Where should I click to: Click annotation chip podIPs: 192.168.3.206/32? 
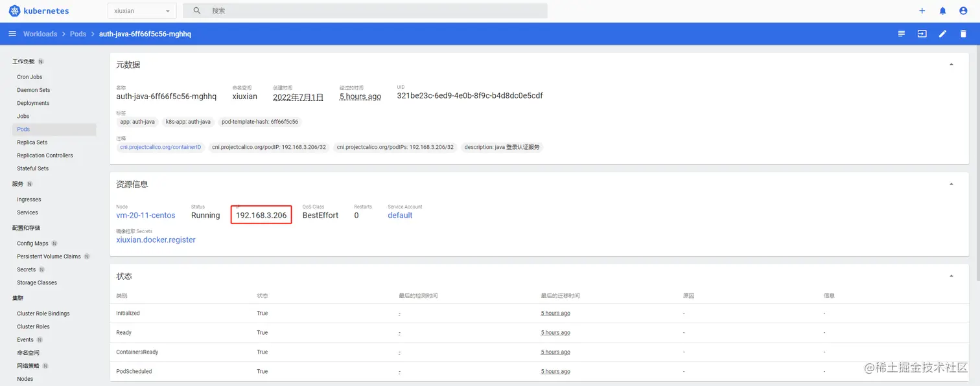[395, 147]
